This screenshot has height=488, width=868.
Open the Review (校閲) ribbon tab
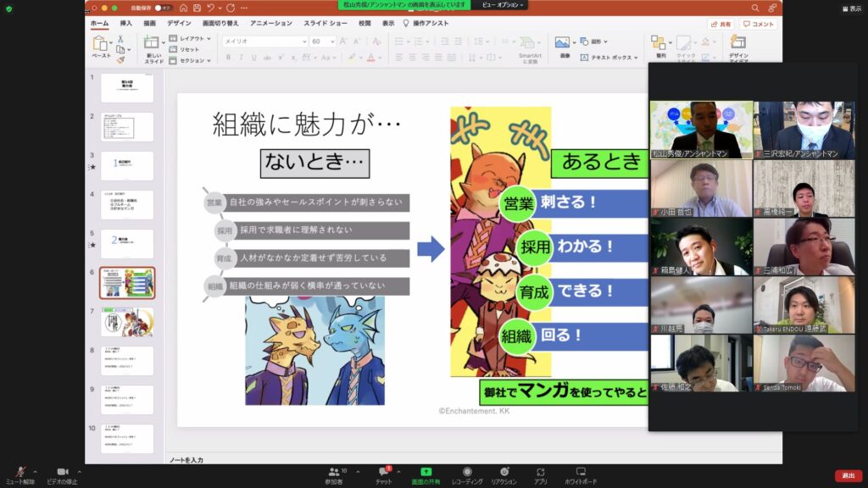click(364, 23)
